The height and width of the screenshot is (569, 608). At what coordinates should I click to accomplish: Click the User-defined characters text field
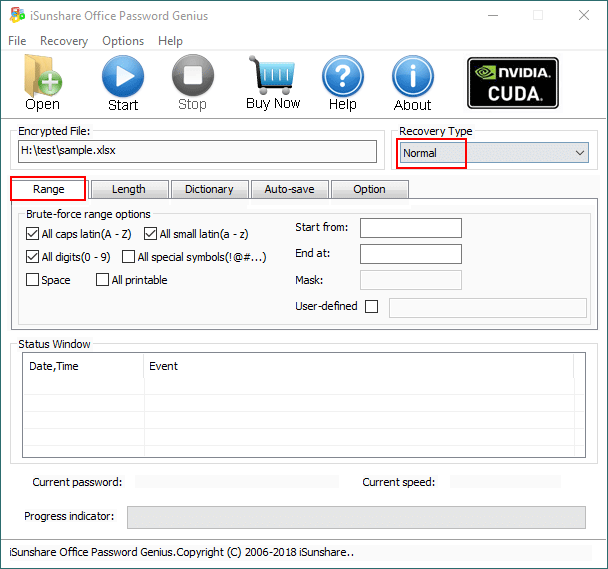(x=488, y=308)
